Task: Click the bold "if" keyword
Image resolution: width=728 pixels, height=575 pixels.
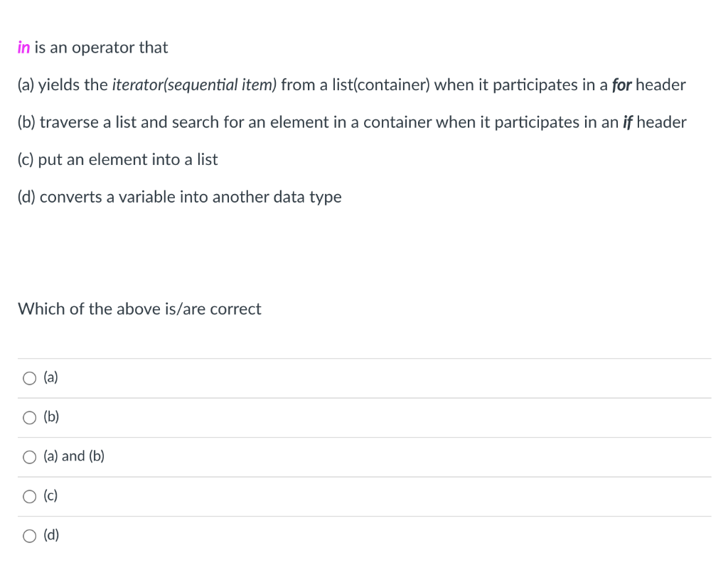Action: [x=628, y=122]
